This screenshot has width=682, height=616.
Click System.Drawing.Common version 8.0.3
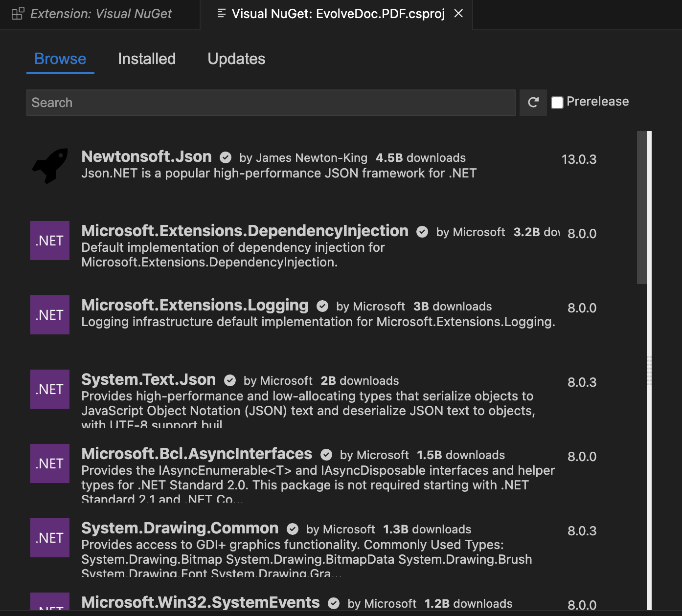(x=582, y=531)
